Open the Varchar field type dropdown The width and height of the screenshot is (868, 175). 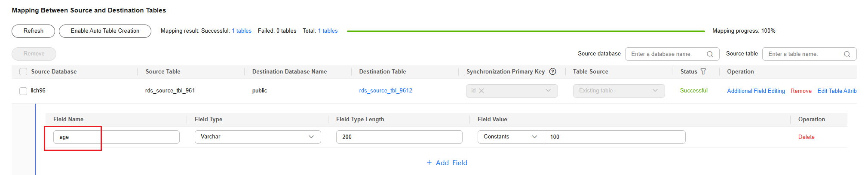[311, 137]
